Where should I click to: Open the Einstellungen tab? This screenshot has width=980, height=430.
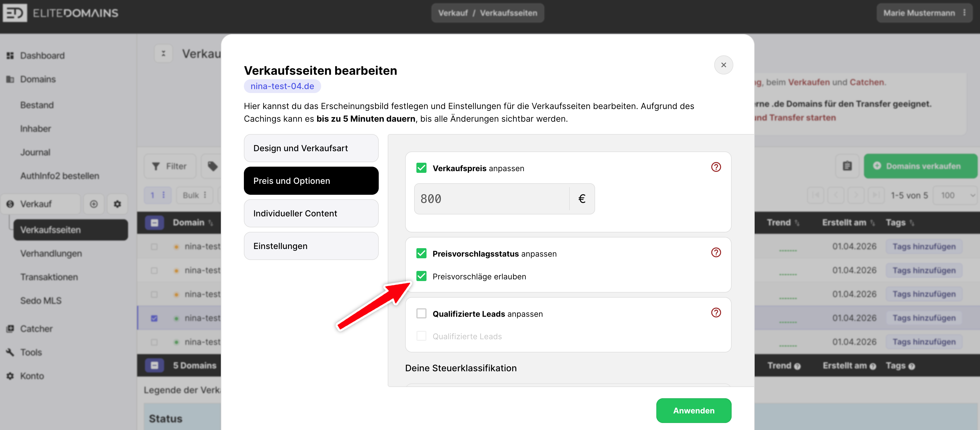coord(311,246)
